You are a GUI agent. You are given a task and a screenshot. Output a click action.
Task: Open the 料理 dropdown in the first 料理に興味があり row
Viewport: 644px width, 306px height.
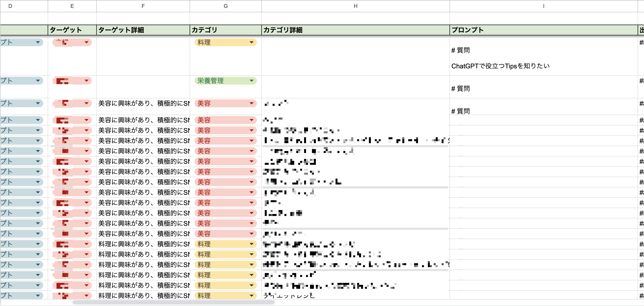pos(252,244)
